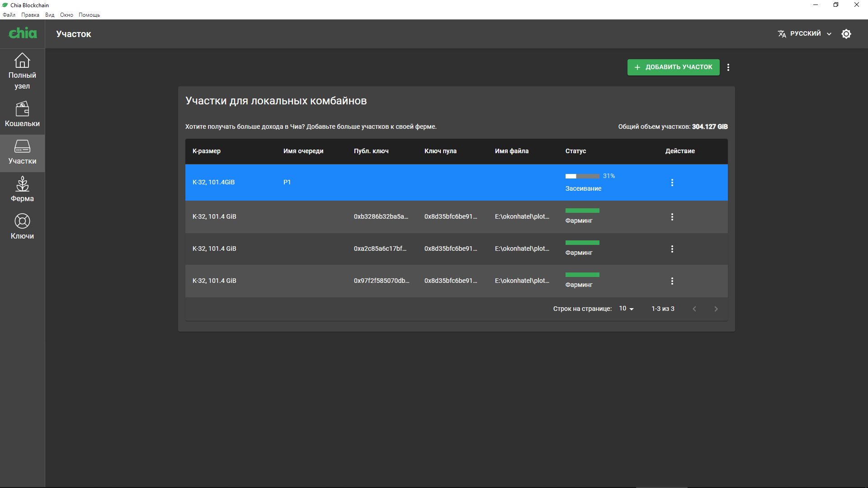The width and height of the screenshot is (868, 488).
Task: Click file name in the 0xa2c85a6c17bf row
Action: pos(522,249)
